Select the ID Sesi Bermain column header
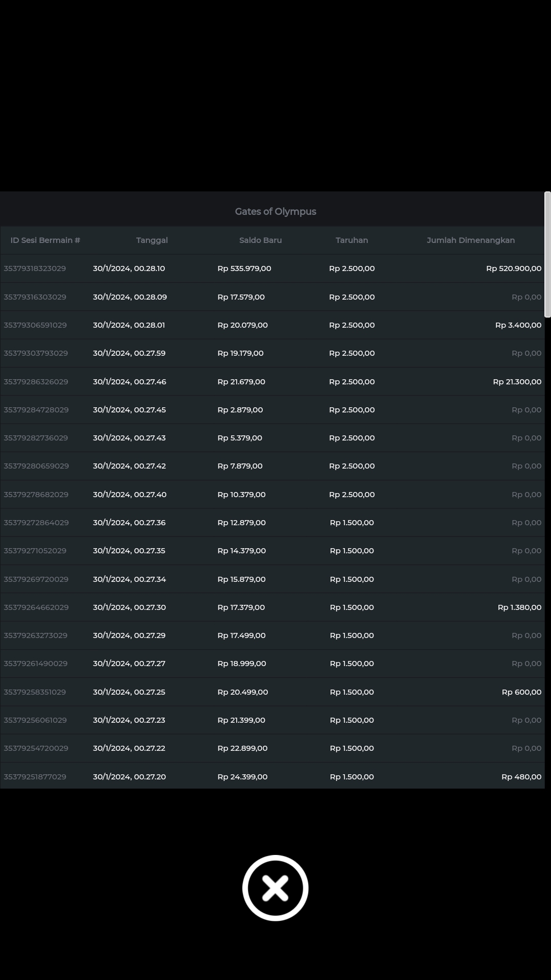Screen dimensions: 551x980 tap(45, 240)
